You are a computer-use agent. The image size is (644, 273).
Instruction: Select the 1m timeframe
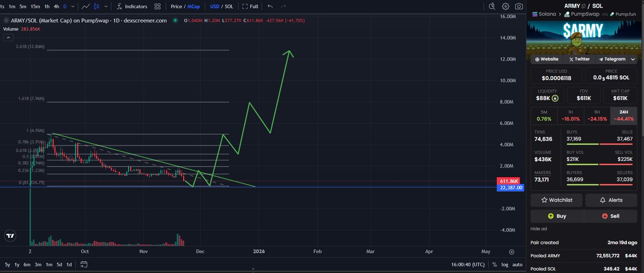click(x=12, y=6)
